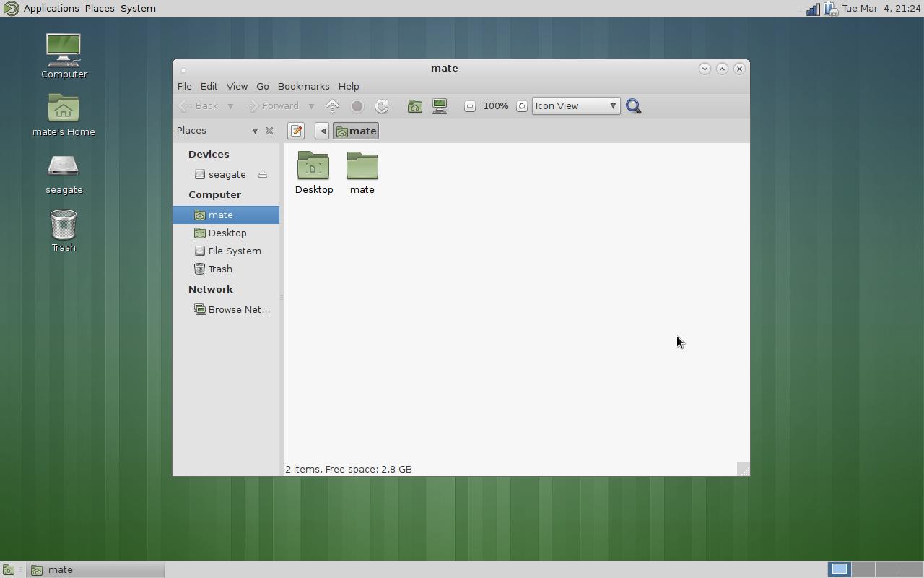Click the network status icon in top panel
The width and height of the screenshot is (924, 578).
811,8
